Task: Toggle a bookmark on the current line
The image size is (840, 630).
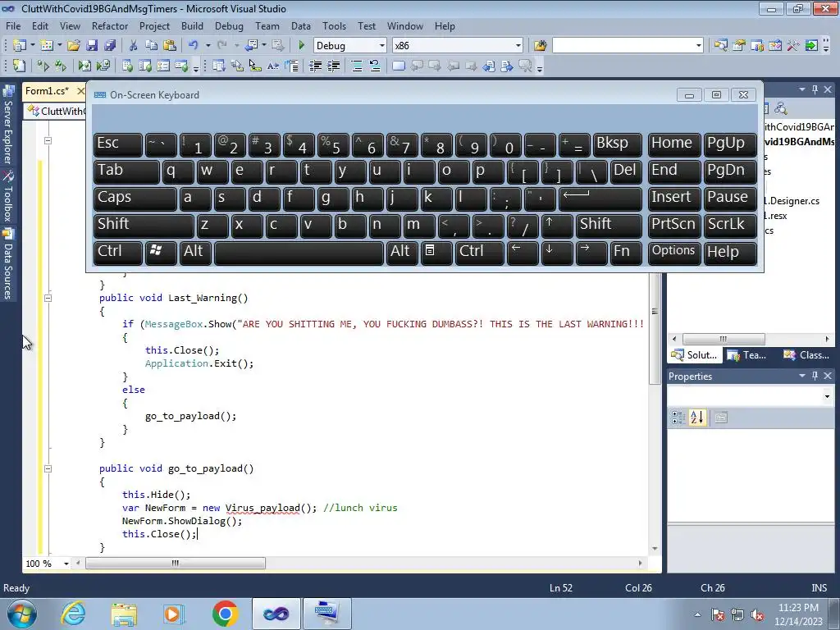Action: click(x=398, y=66)
